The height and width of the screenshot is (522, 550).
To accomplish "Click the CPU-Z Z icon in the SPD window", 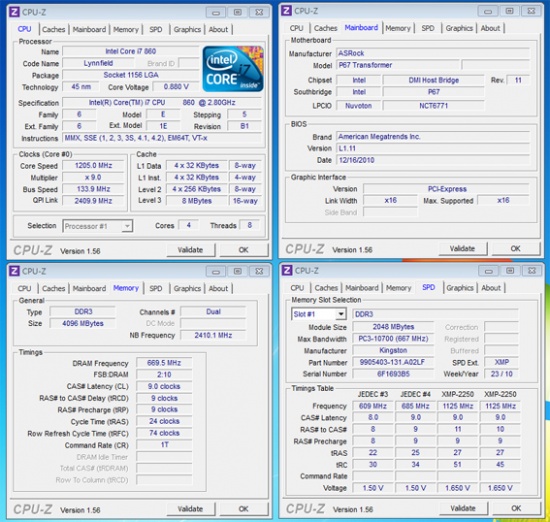I will click(287, 270).
